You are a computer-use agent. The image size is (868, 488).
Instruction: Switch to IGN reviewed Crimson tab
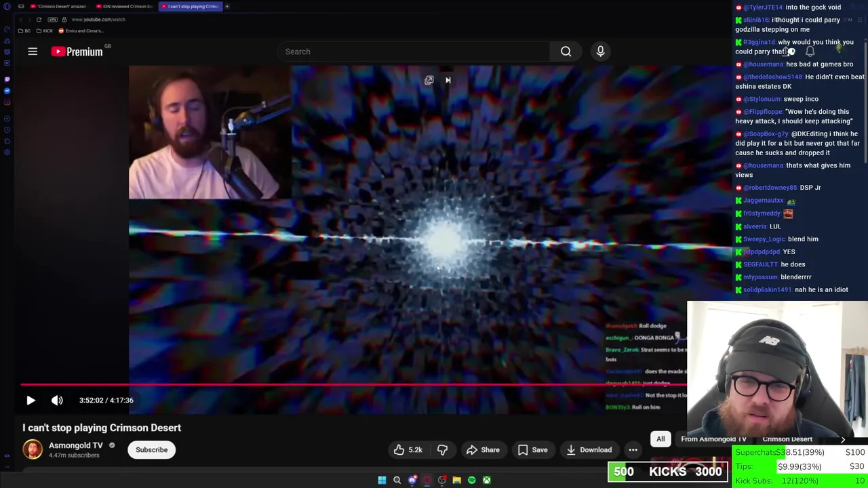pyautogui.click(x=124, y=6)
